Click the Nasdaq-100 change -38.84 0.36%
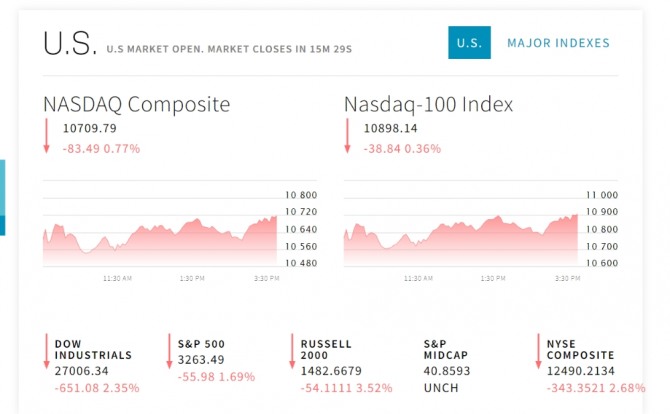670x414 pixels. pos(401,148)
